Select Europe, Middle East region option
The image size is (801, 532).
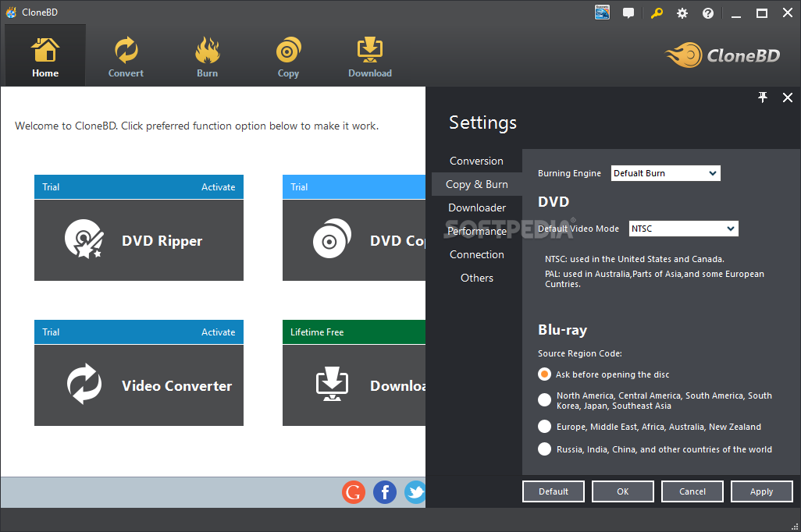545,427
